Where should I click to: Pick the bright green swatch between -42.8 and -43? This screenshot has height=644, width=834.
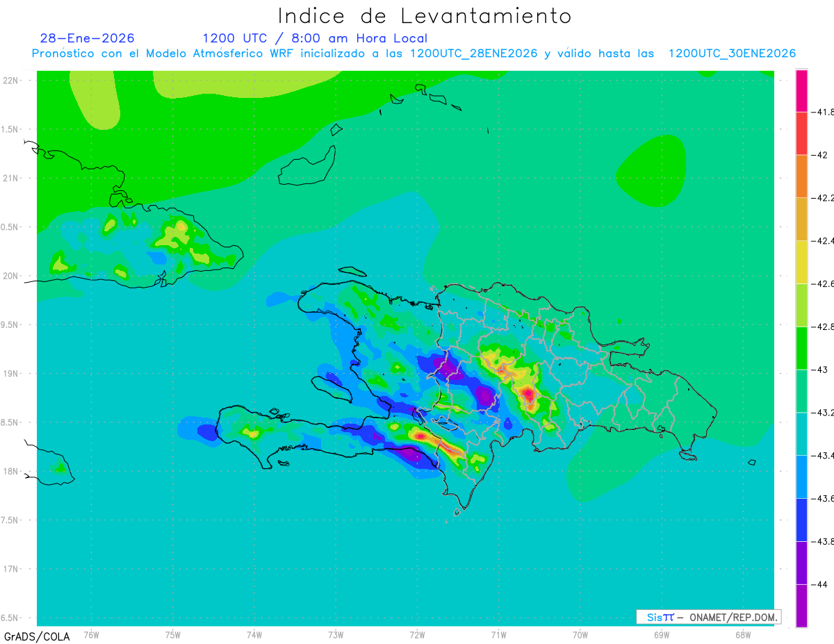801,348
